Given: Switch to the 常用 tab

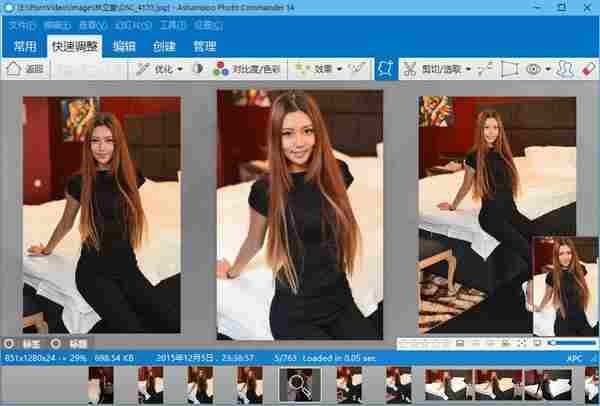Looking at the screenshot, I should [25, 46].
